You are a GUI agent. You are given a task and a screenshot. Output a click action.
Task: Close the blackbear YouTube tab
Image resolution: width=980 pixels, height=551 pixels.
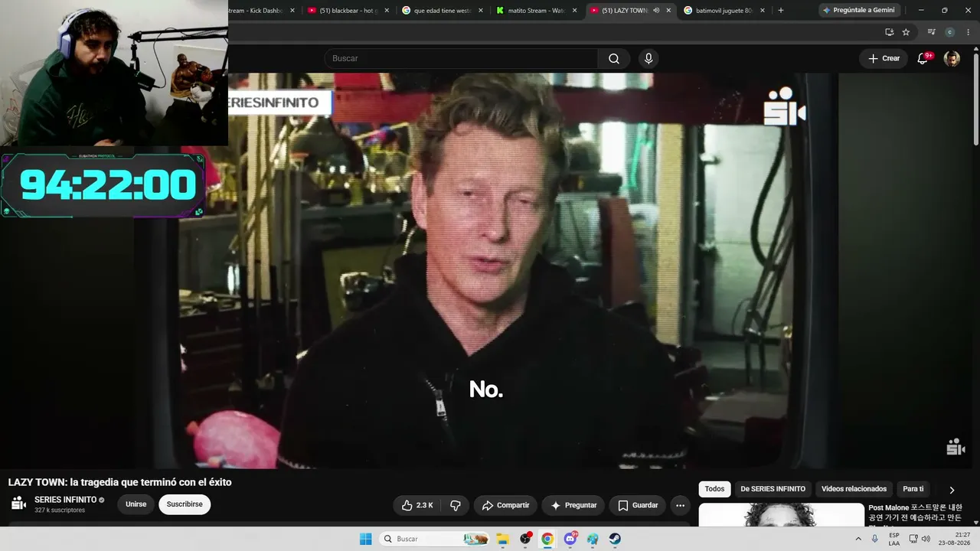387,11
